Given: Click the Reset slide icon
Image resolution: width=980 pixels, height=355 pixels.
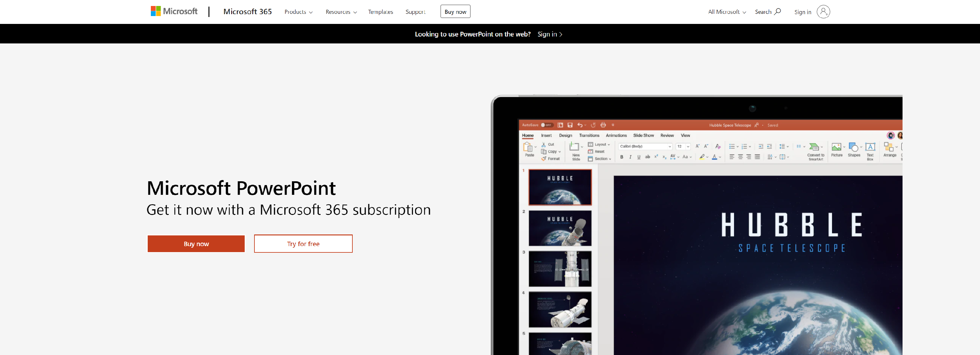Looking at the screenshot, I should 590,152.
